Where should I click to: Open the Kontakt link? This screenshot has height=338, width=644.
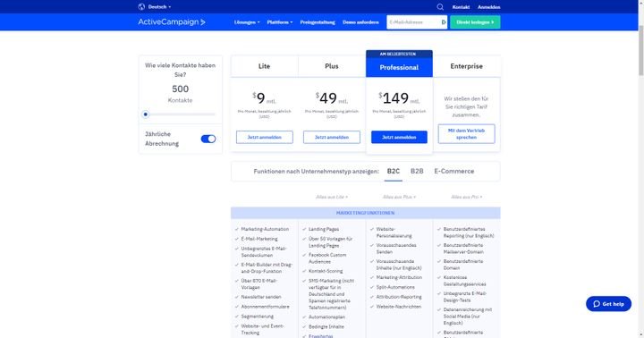461,7
